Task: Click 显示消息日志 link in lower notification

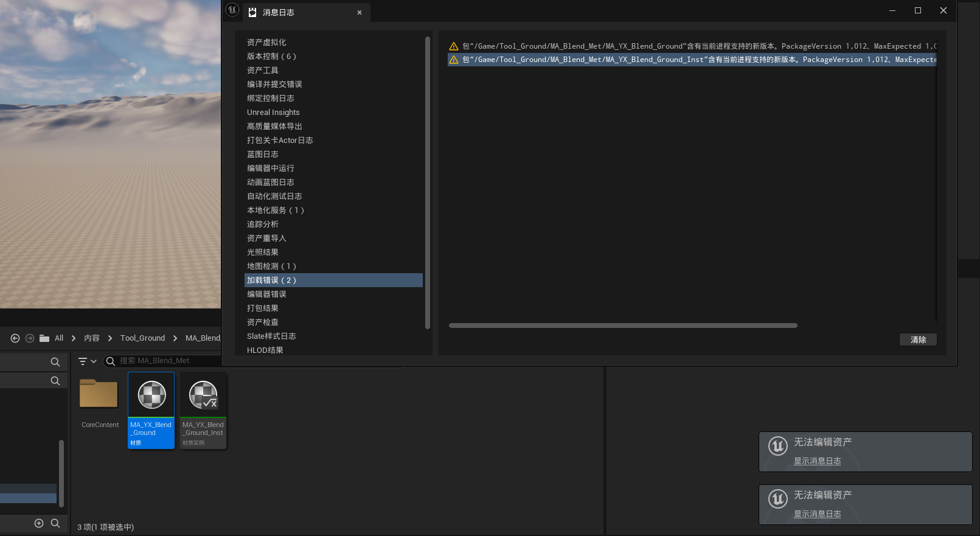Action: point(817,514)
